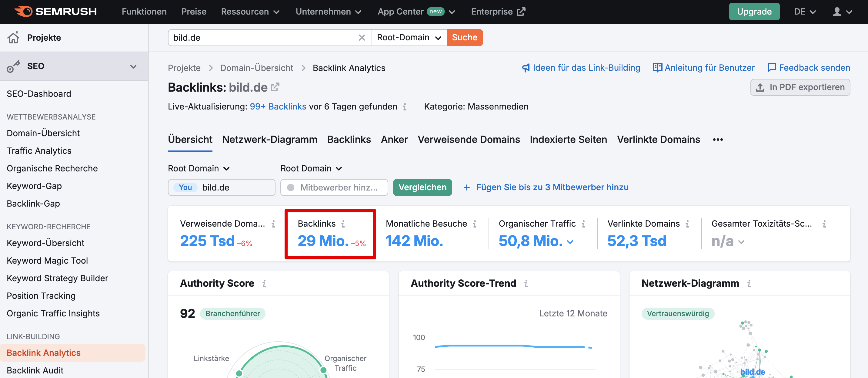Screen dimensions: 868x378
Task: Open the DE language dropdown
Action: (805, 12)
